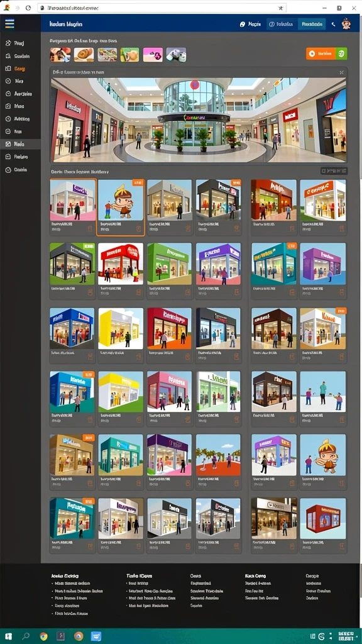Select the bread bun category thumbnail
The height and width of the screenshot is (644, 362).
84,55
